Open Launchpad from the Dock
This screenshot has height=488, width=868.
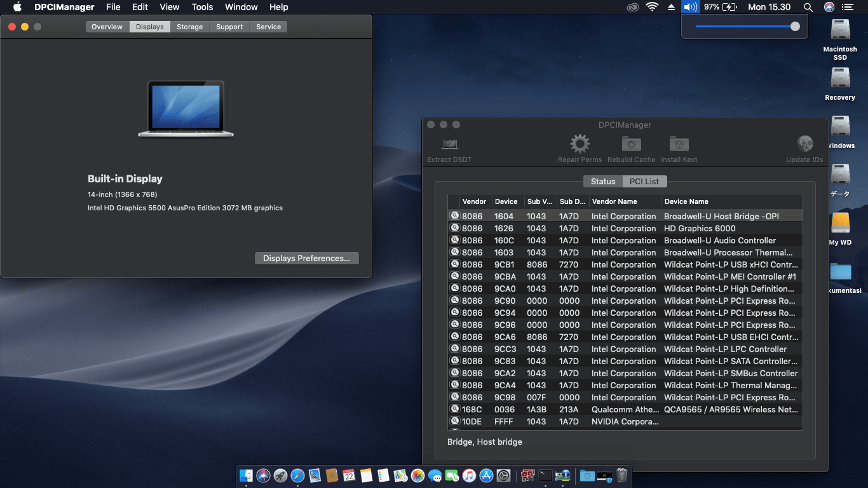coord(280,475)
